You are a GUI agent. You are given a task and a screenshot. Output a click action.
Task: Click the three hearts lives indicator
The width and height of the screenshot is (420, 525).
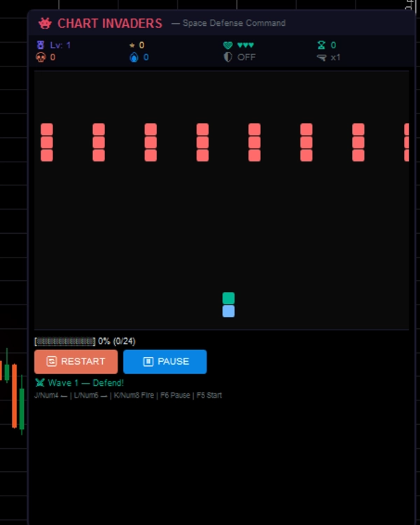click(x=246, y=45)
